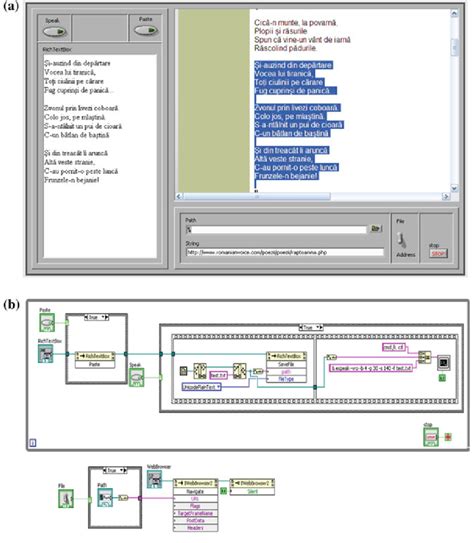The height and width of the screenshot is (543, 474).
Task: Click the stop terminal in the block diagram
Action: coord(431,437)
